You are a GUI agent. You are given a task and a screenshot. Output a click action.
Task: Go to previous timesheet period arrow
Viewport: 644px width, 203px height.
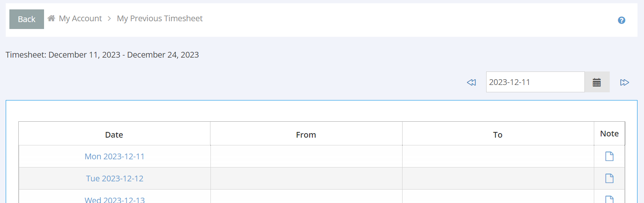(x=471, y=82)
